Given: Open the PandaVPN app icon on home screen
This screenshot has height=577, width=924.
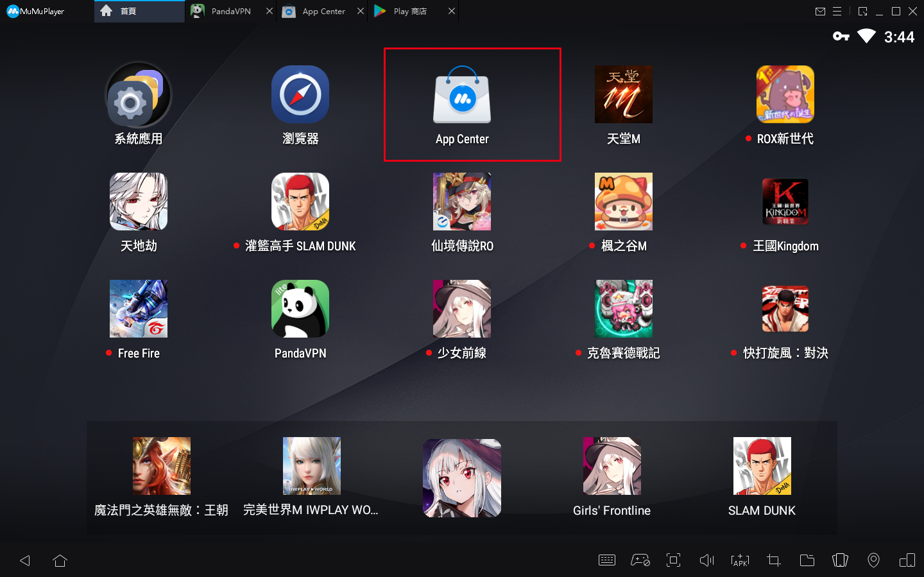Looking at the screenshot, I should click(x=300, y=309).
